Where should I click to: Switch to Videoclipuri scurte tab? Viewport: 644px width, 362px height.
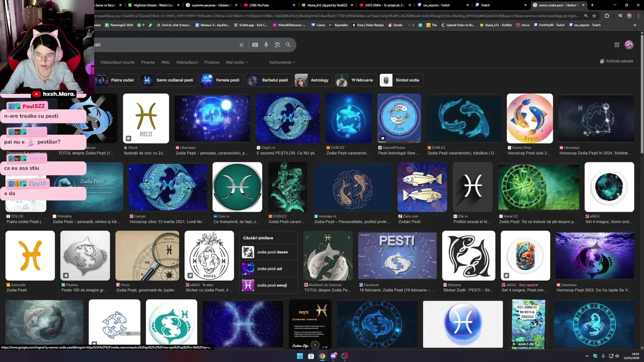point(117,62)
